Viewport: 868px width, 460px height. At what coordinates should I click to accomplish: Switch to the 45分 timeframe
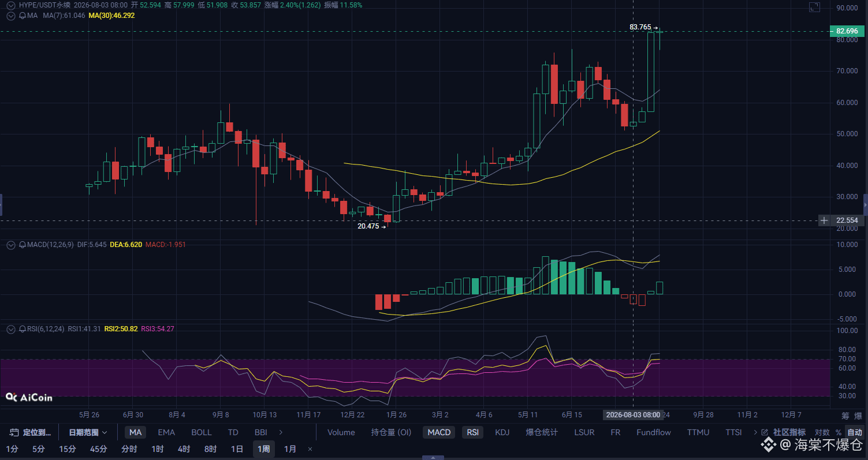(x=98, y=449)
